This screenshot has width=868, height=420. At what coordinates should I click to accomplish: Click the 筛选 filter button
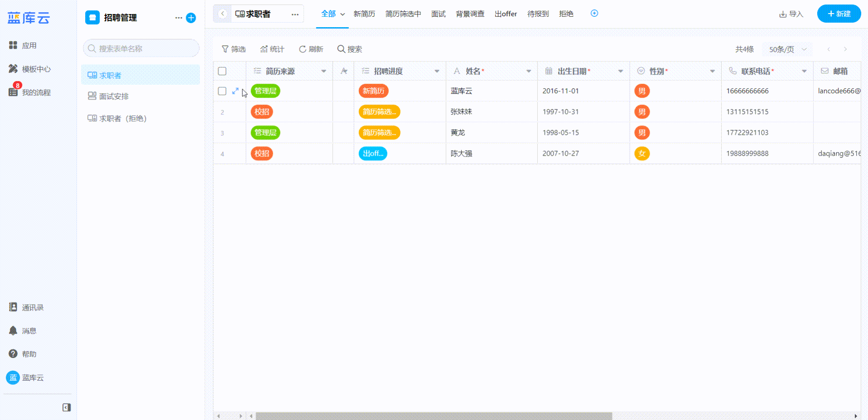pos(233,49)
